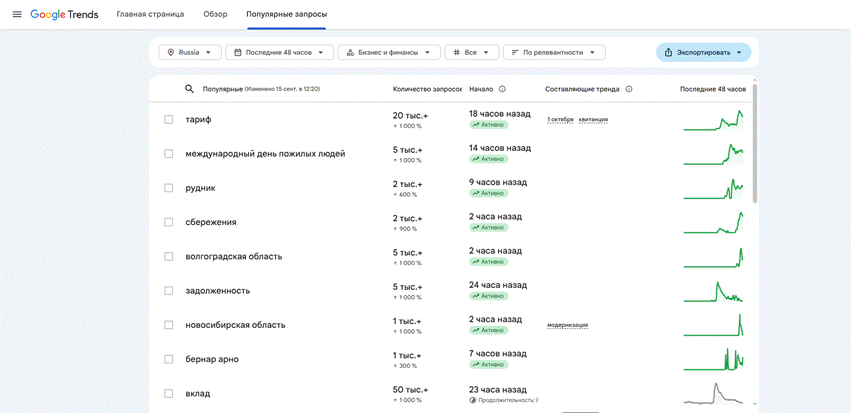Select the рудник row checkbox

169,188
